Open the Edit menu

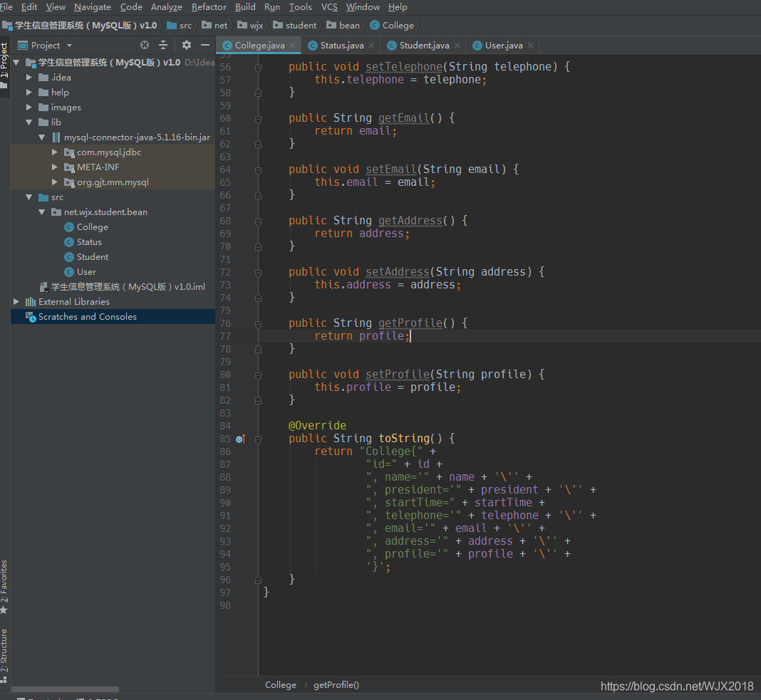coord(29,7)
